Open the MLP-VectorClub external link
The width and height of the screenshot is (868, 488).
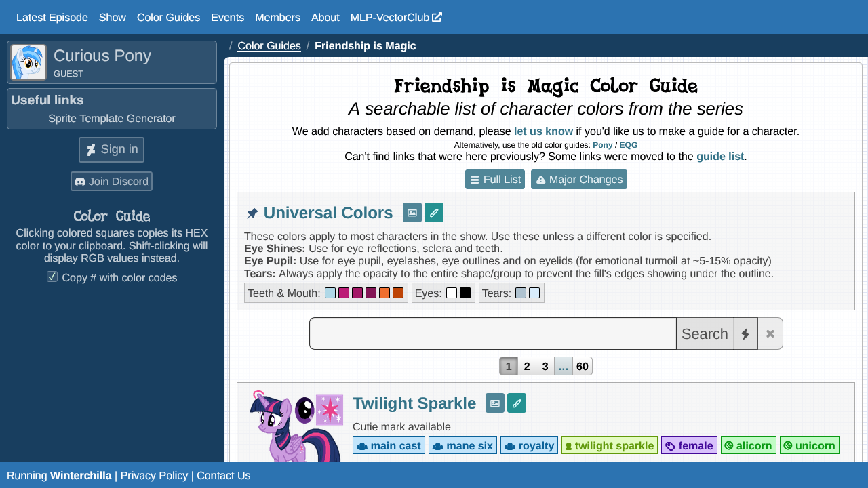[396, 18]
